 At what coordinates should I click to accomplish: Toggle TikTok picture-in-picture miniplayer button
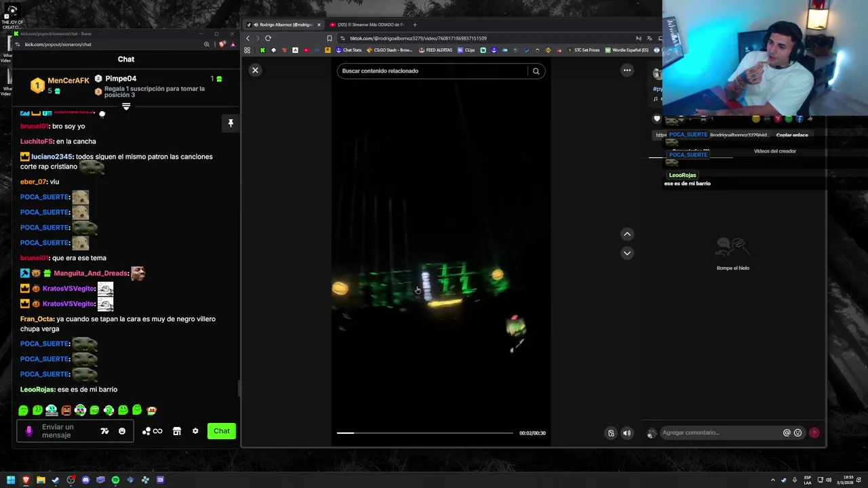point(611,433)
